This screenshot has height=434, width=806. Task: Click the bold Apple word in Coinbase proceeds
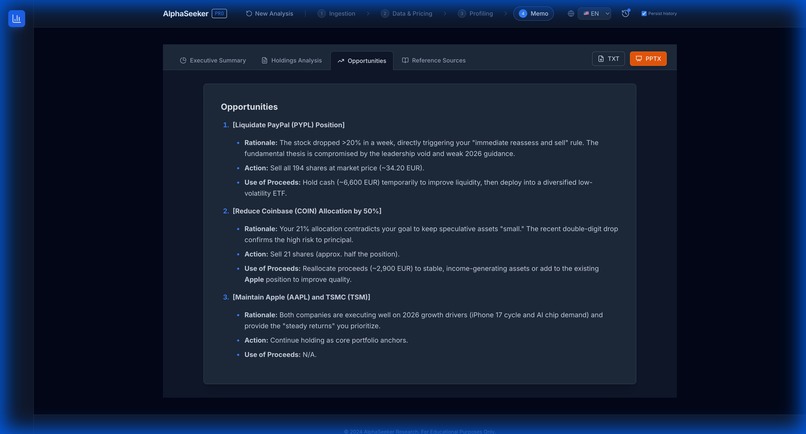coord(254,280)
